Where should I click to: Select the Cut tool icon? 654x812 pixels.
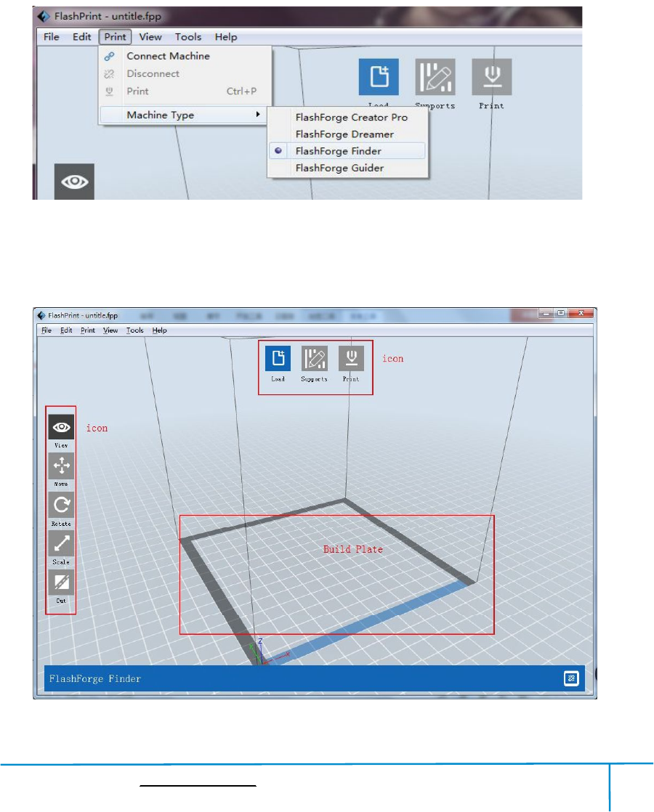tap(61, 582)
